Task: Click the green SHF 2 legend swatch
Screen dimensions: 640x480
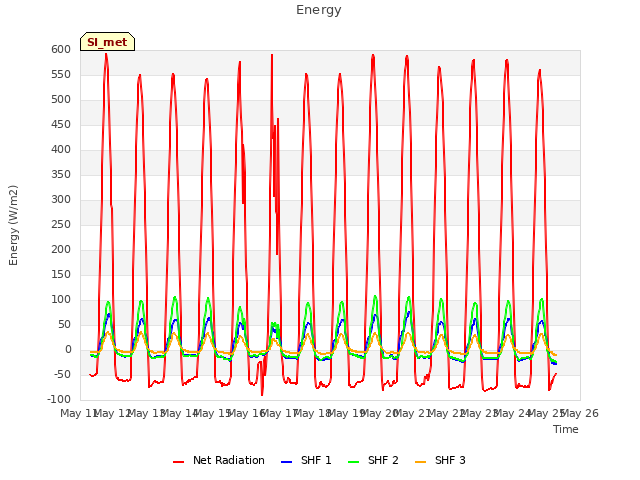Action: [353, 462]
